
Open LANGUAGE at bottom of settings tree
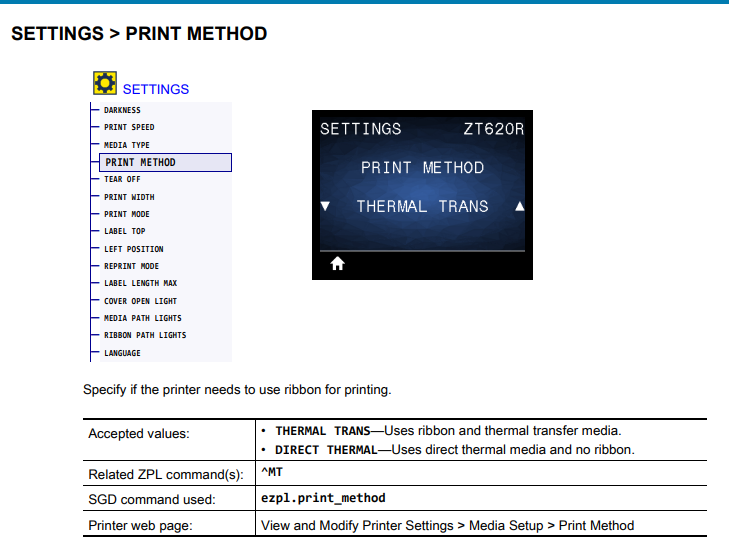pos(122,353)
